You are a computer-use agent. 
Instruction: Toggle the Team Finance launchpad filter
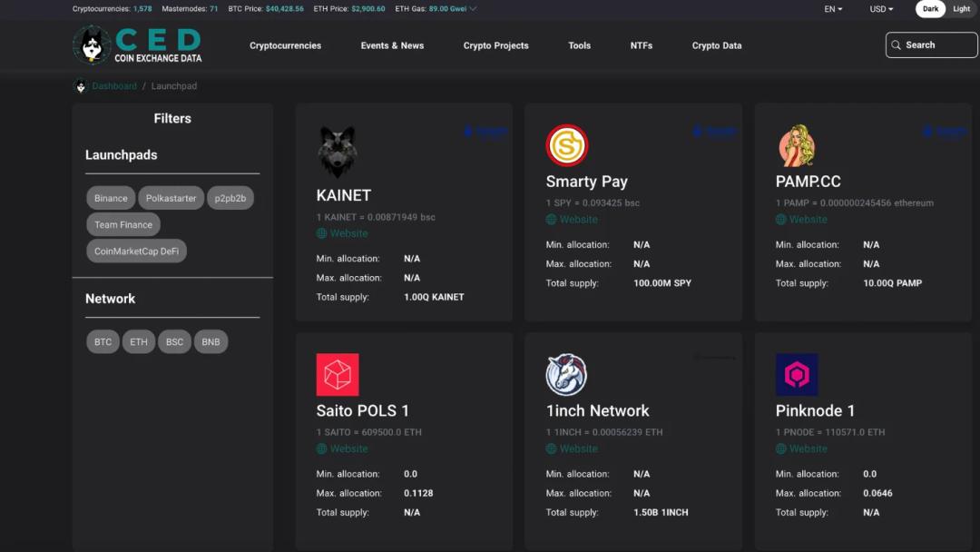123,224
